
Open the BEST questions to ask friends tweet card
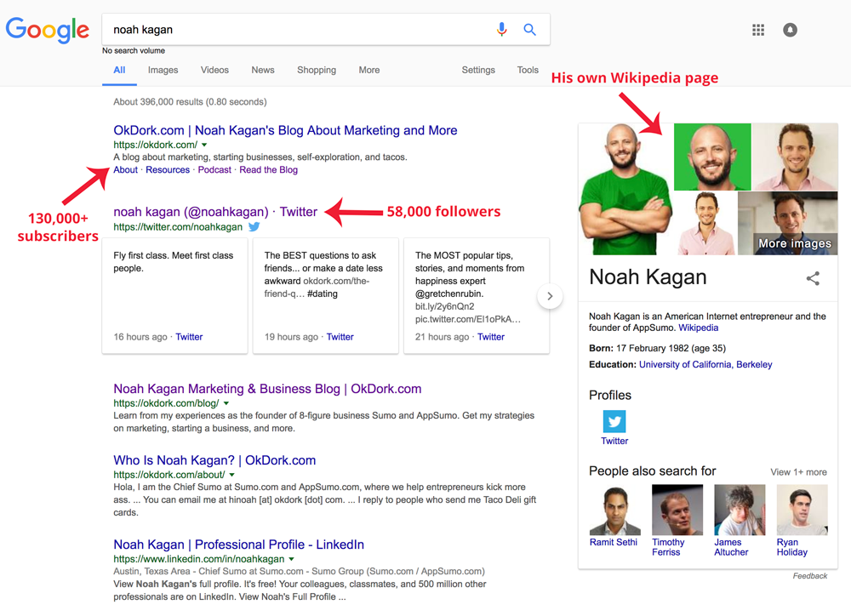(x=326, y=296)
